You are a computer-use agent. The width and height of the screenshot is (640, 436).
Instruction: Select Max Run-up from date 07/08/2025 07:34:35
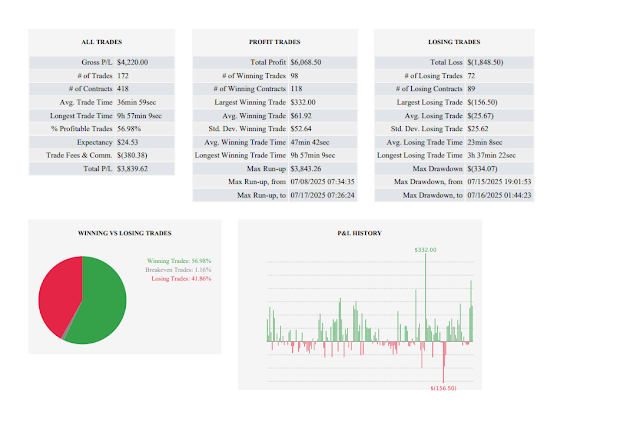point(322,182)
